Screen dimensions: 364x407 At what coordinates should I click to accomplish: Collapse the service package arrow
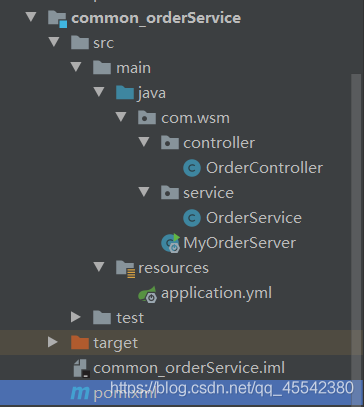144,192
